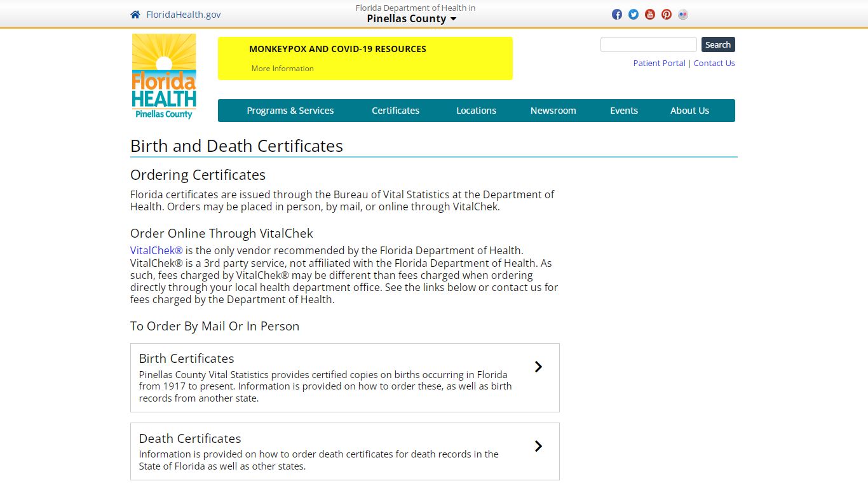Click the Birth and Death Certificates heading
This screenshot has width=868, height=488.
[236, 146]
